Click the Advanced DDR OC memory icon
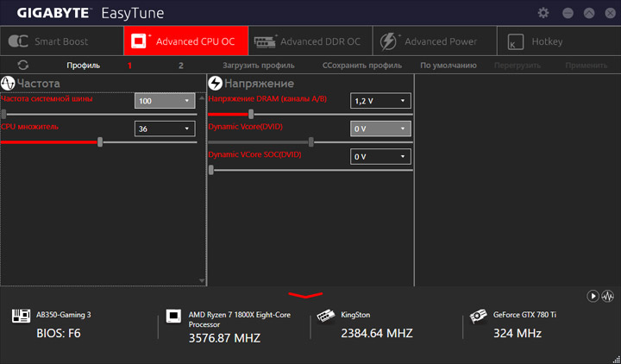 265,41
